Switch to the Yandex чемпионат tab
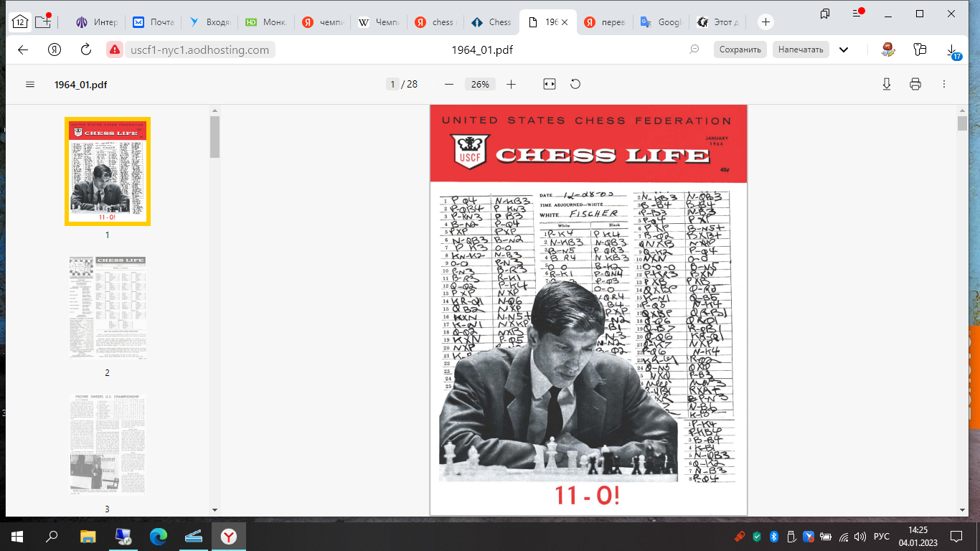This screenshot has width=980, height=551. [x=321, y=22]
